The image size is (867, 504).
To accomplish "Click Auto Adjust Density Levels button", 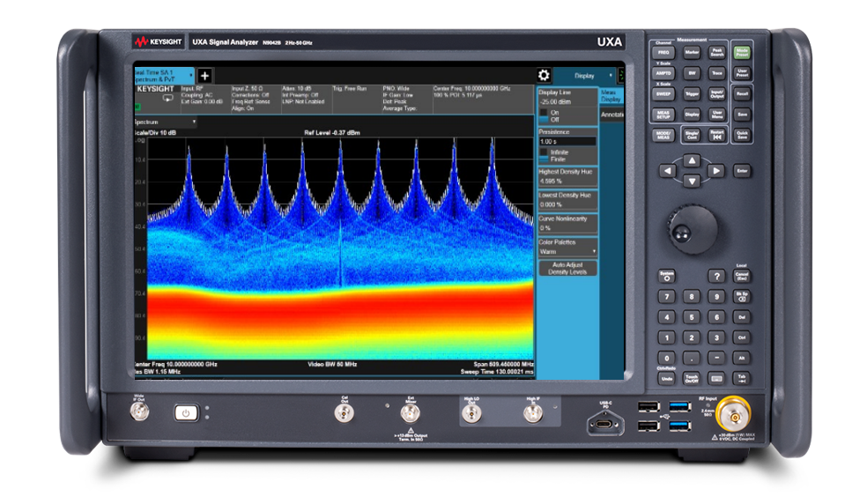I will pyautogui.click(x=567, y=268).
